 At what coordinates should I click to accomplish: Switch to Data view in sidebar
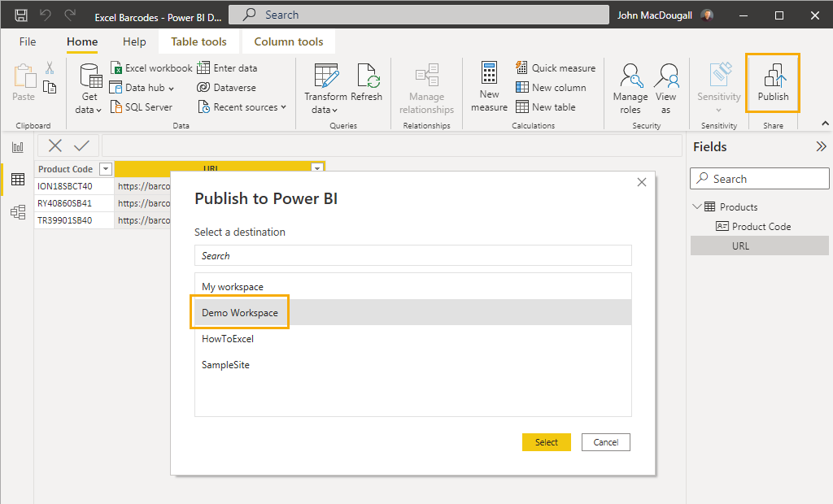(x=18, y=180)
